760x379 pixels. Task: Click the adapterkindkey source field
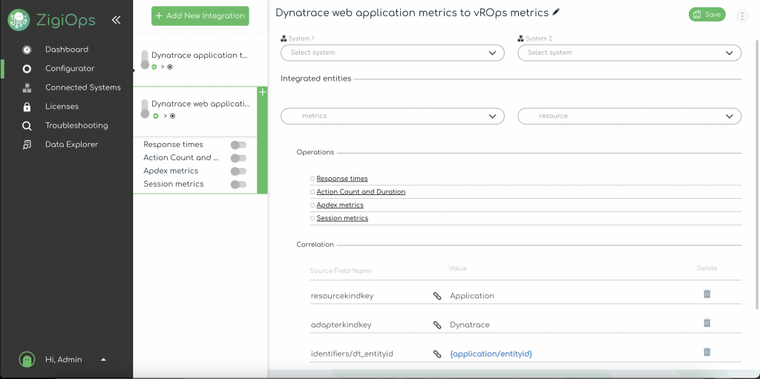pyautogui.click(x=341, y=325)
